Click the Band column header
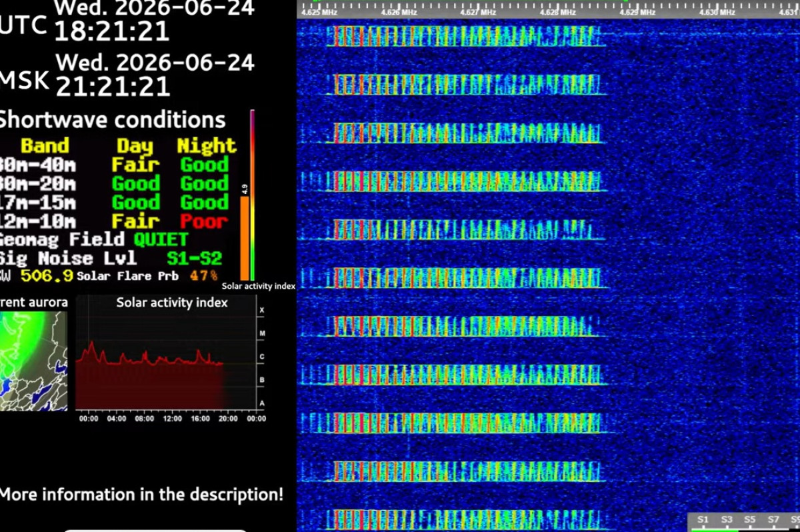The width and height of the screenshot is (800, 532). pos(45,145)
